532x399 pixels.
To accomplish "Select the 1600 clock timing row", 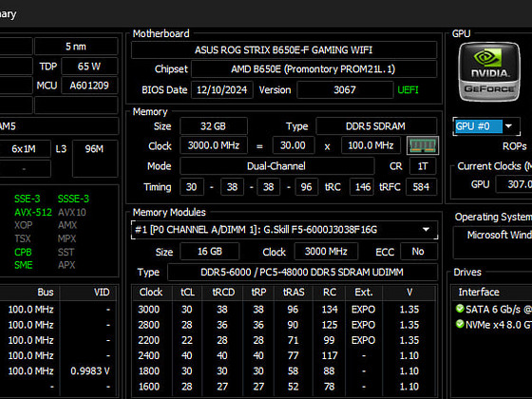I will click(284, 387).
